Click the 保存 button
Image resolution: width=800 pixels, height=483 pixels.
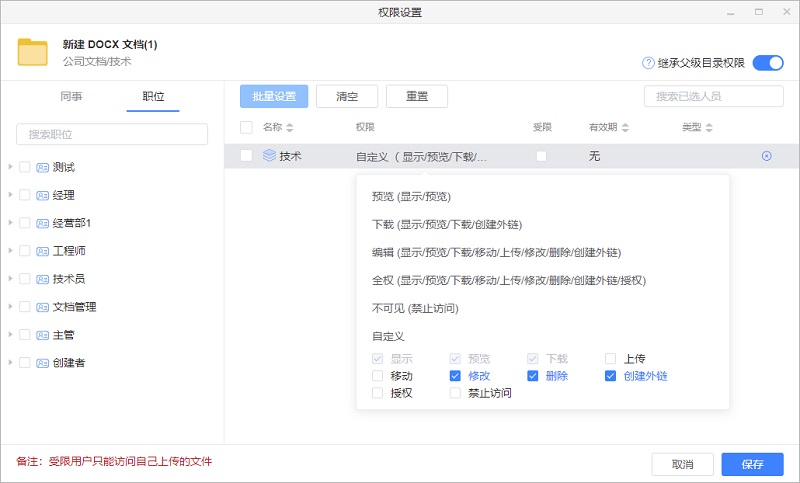pyautogui.click(x=753, y=464)
